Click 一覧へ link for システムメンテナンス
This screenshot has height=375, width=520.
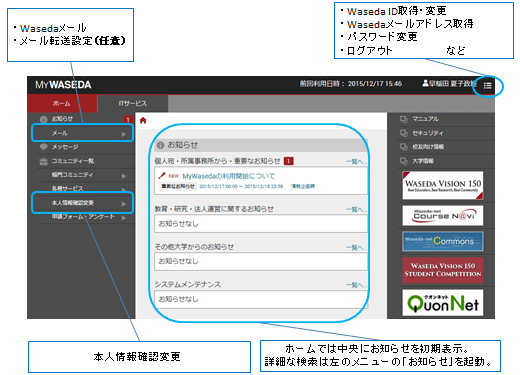pyautogui.click(x=356, y=285)
